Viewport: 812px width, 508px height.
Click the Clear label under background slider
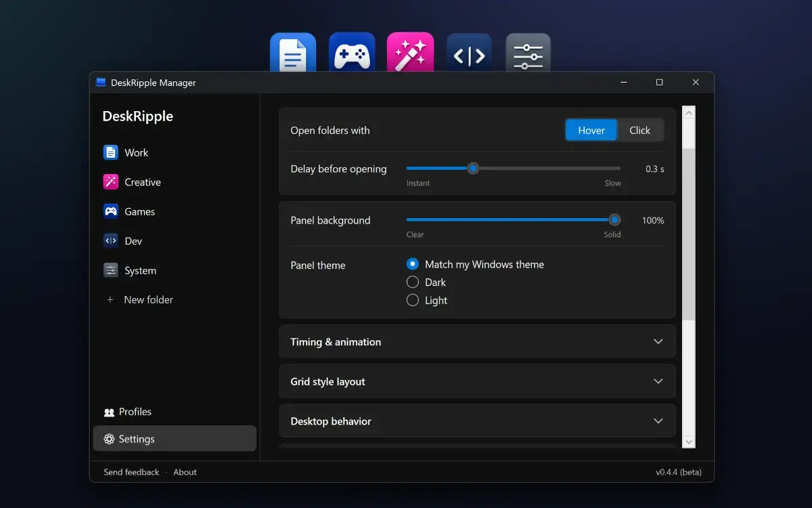415,234
